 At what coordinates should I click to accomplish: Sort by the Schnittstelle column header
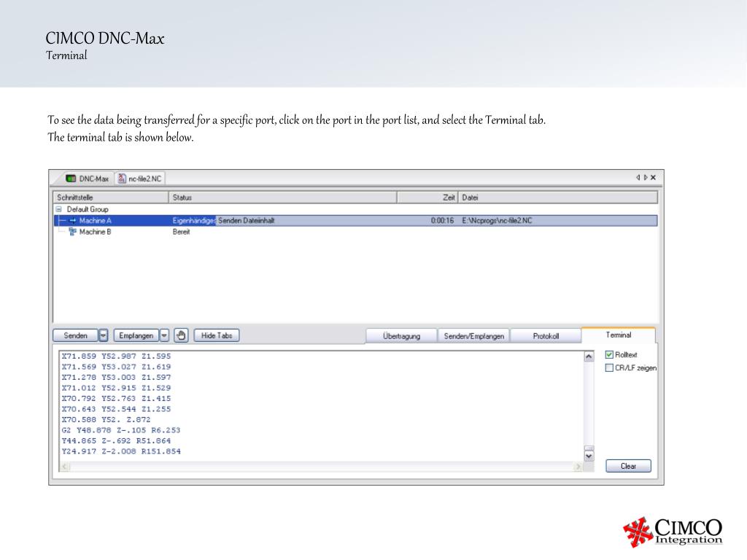pos(111,197)
